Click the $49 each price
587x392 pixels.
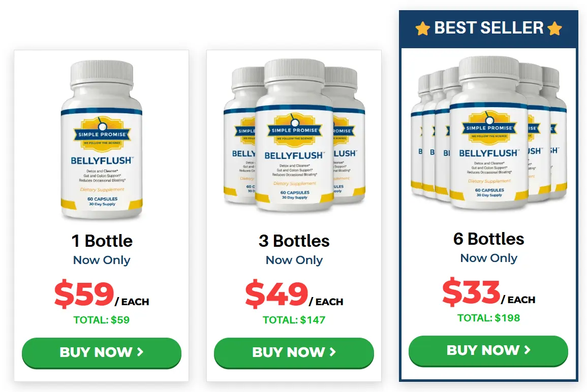pyautogui.click(x=294, y=294)
